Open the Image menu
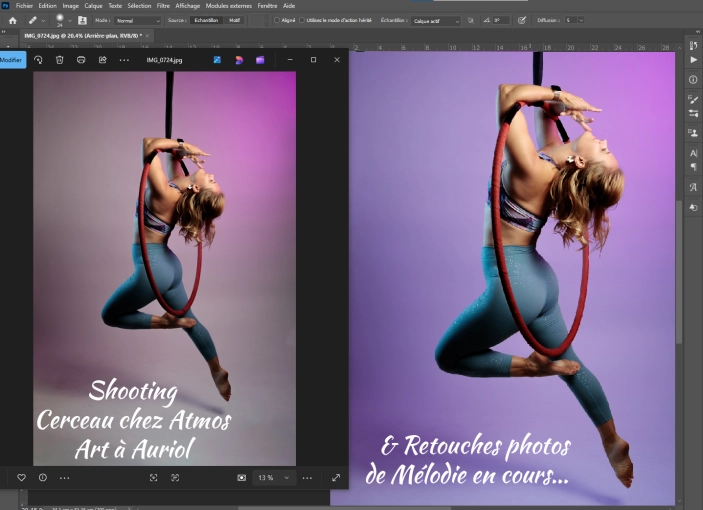This screenshot has height=510, width=703. click(x=70, y=6)
